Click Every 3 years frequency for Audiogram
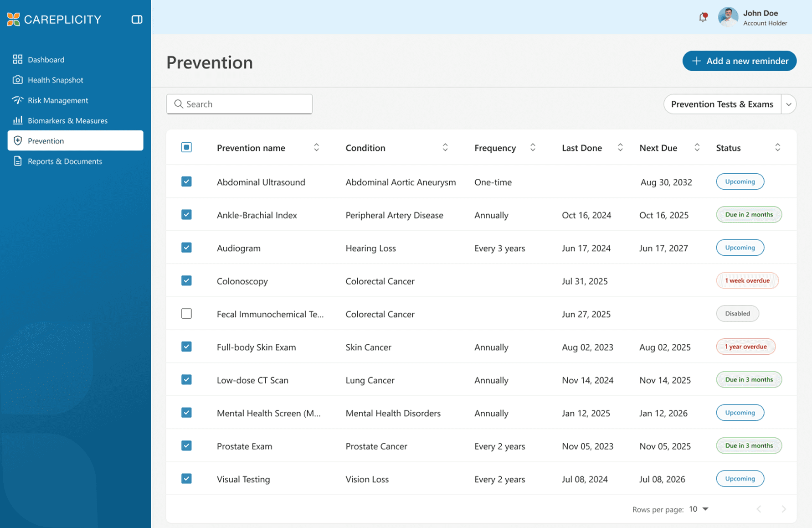 pos(499,248)
